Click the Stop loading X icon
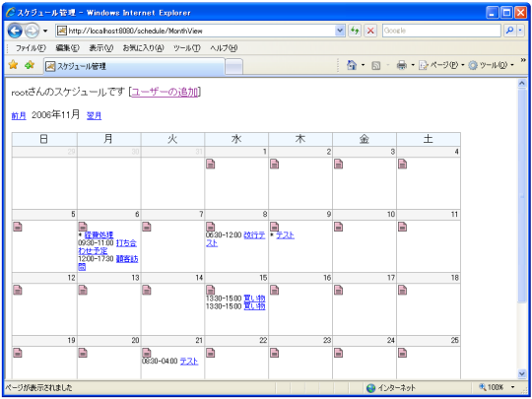Viewport: 532px width, 399px height. coord(370,31)
